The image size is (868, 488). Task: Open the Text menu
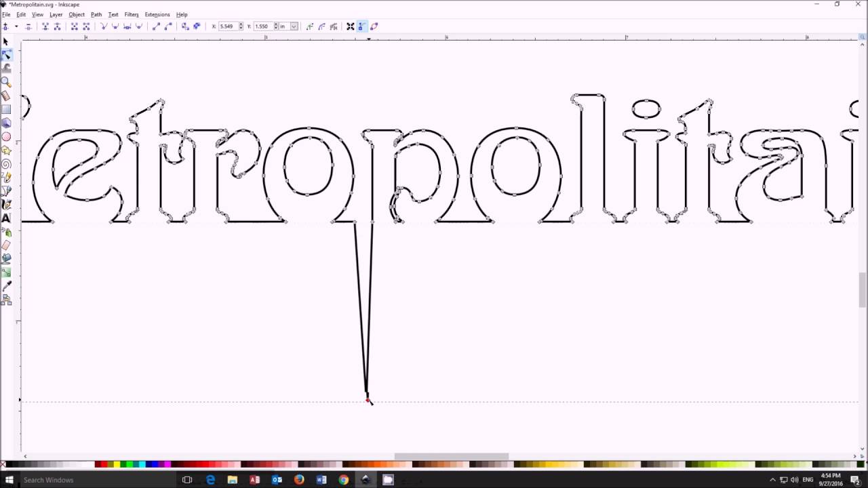coord(113,14)
